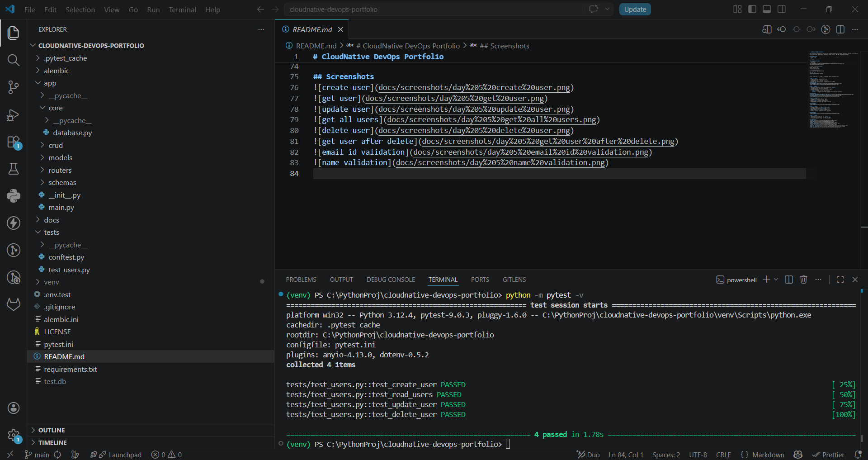The height and width of the screenshot is (460, 868).
Task: Split the terminal panel
Action: 789,280
